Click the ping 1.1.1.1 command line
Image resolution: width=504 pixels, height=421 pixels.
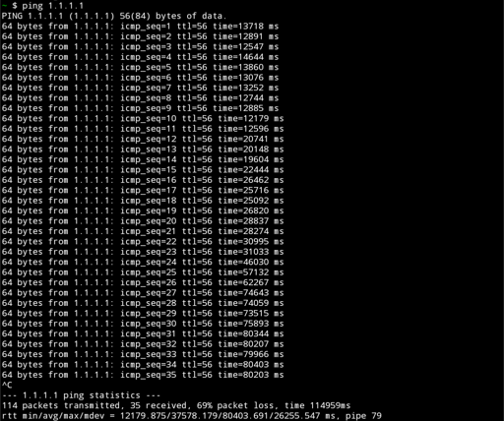(x=42, y=6)
